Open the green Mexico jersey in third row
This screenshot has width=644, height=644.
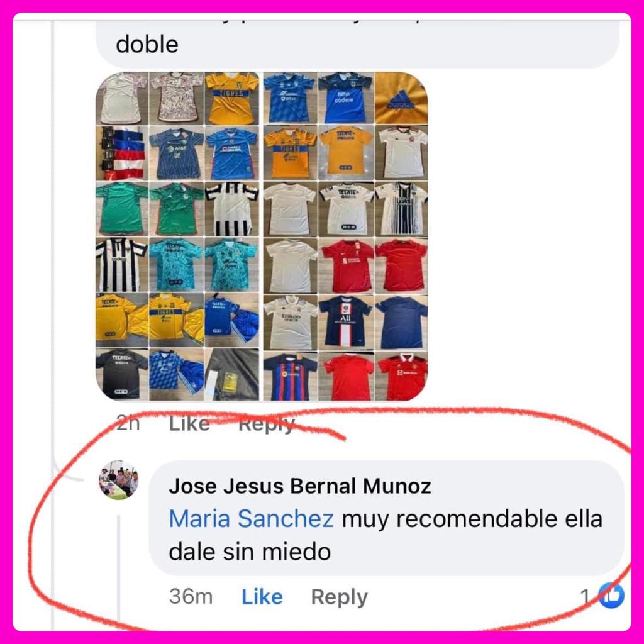[x=176, y=209]
